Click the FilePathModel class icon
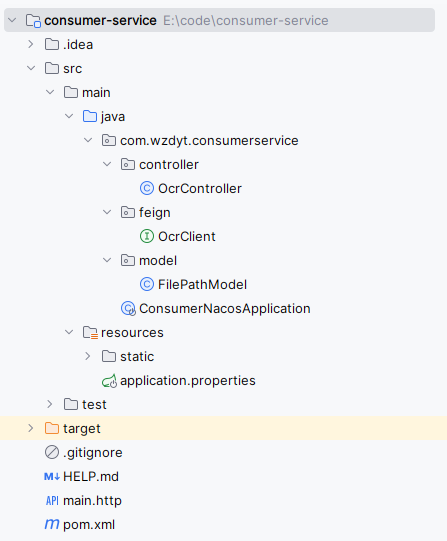Viewport: 447px width, 541px height. coord(147,284)
